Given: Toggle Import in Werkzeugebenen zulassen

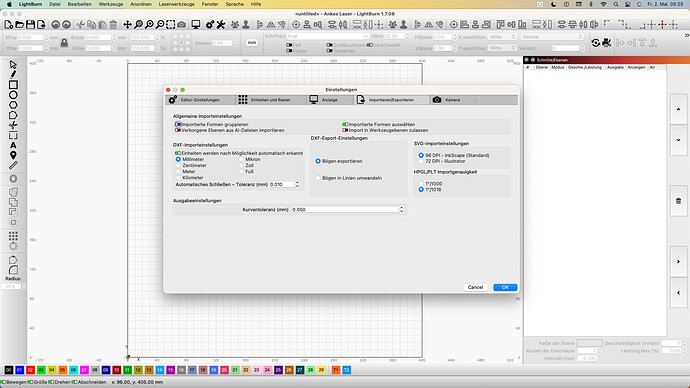Looking at the screenshot, I should tap(345, 130).
